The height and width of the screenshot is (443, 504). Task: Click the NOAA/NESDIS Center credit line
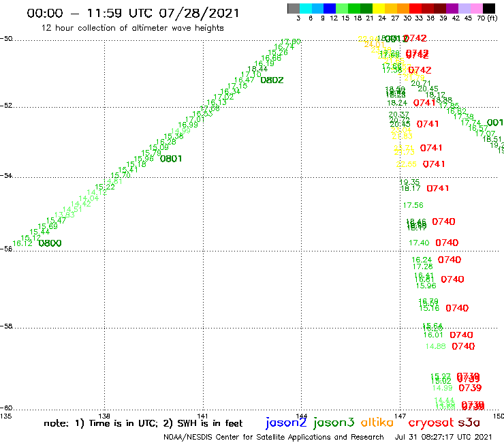pyautogui.click(x=274, y=437)
